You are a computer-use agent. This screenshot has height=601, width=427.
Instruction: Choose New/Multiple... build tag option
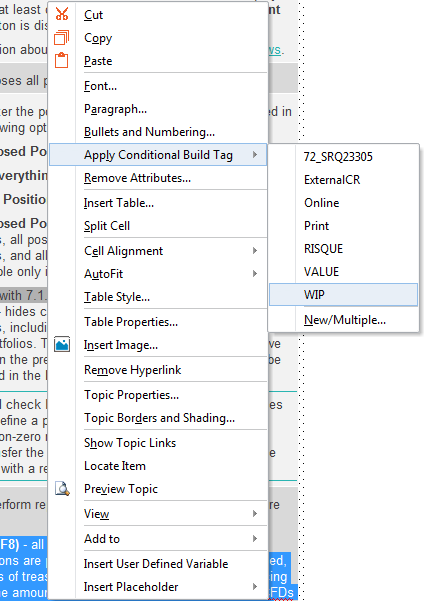click(345, 320)
